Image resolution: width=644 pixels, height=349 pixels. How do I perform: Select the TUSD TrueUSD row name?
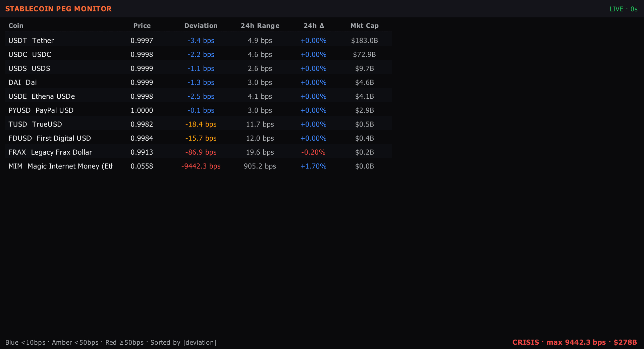click(x=35, y=124)
